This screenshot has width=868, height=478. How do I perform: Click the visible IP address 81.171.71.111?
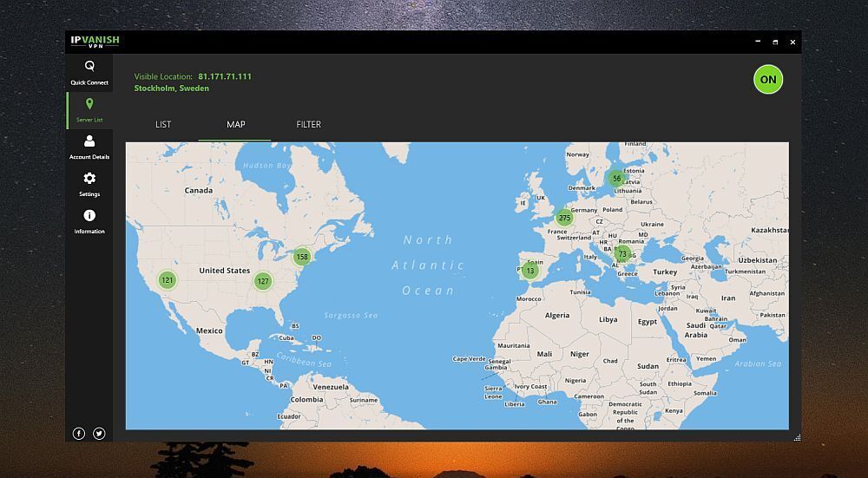pyautogui.click(x=225, y=76)
